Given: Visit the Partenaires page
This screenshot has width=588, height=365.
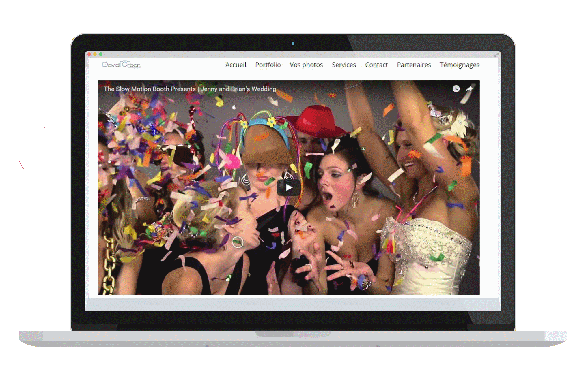Looking at the screenshot, I should point(414,65).
